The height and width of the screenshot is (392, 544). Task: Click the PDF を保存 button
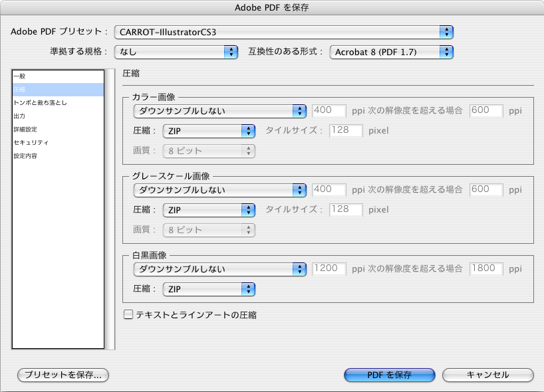[x=389, y=375]
